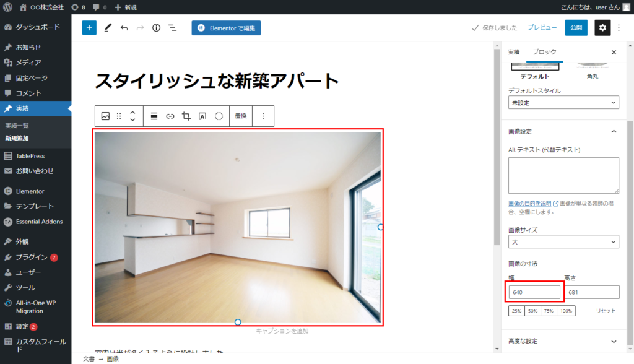Open the デフォルトスタイル dropdown
Image resolution: width=634 pixels, height=364 pixels.
[563, 103]
